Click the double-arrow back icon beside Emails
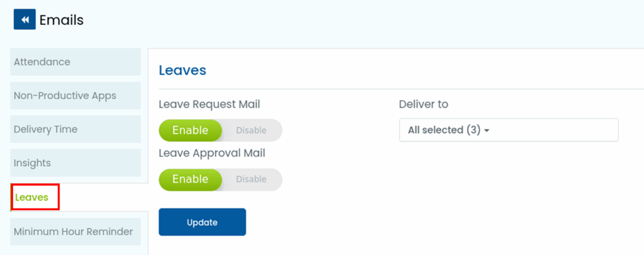The height and width of the screenshot is (255, 644). coord(25,20)
